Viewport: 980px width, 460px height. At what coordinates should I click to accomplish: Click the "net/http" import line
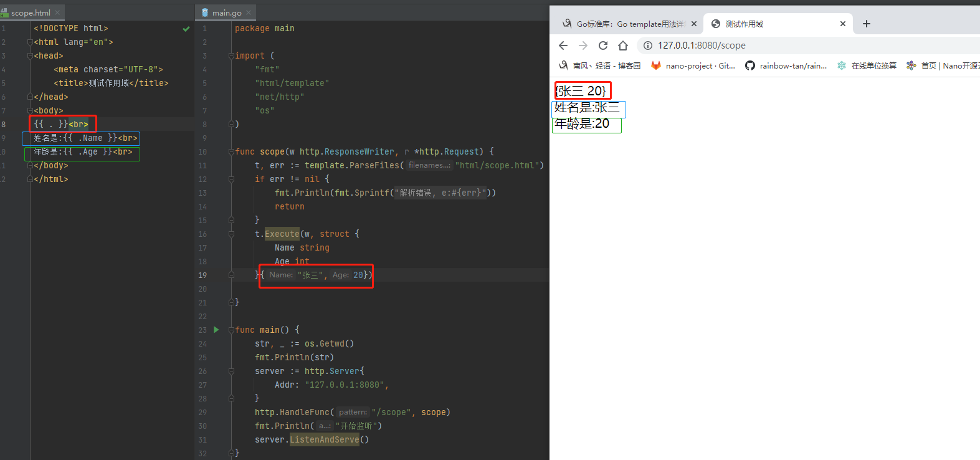[x=279, y=97]
